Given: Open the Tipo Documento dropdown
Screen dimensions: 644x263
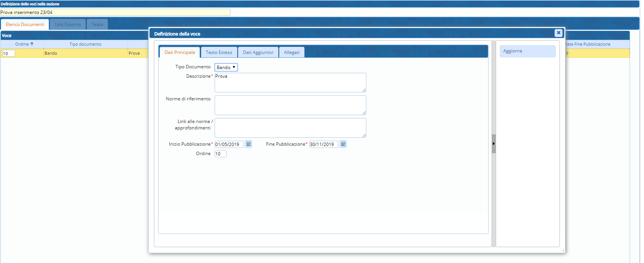Looking at the screenshot, I should pyautogui.click(x=226, y=67).
